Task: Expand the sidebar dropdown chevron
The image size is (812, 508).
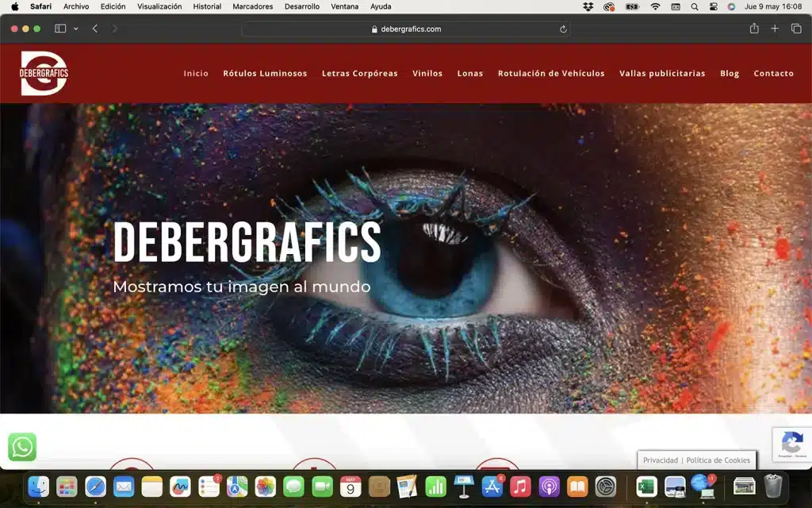Action: click(75, 29)
